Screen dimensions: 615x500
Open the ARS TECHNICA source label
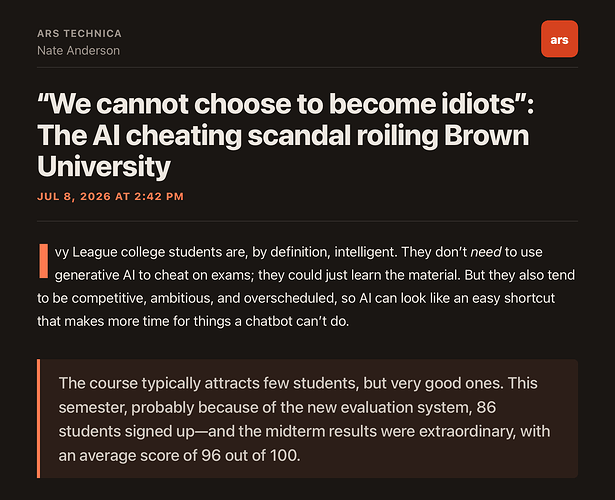pyautogui.click(x=79, y=33)
